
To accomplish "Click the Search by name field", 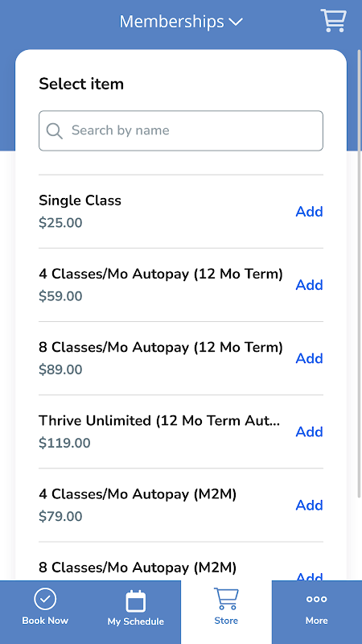I will [x=181, y=130].
